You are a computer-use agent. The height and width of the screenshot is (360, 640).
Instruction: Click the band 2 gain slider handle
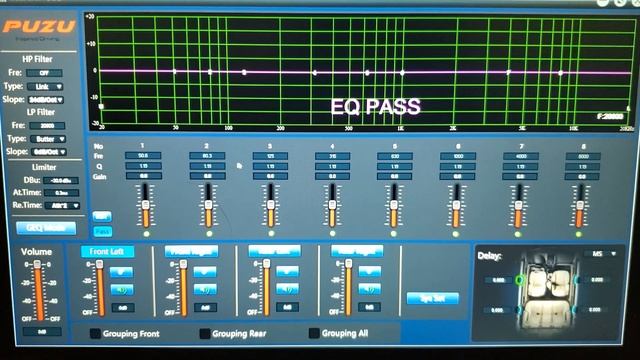pyautogui.click(x=209, y=205)
